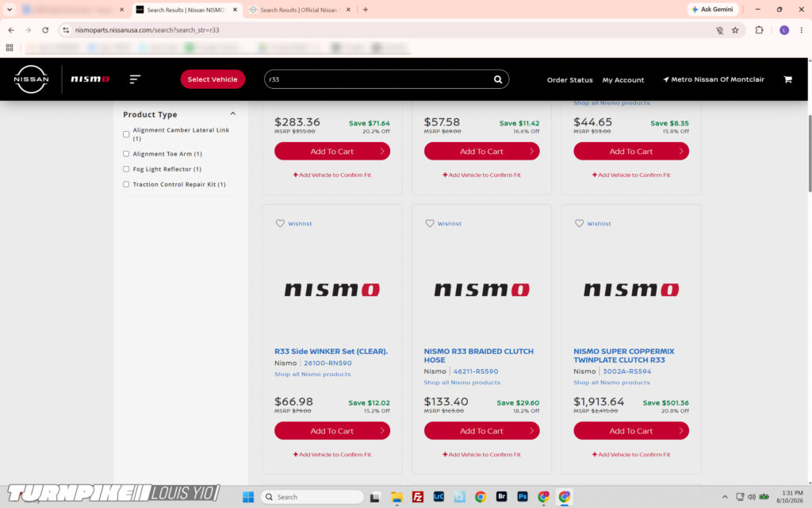Click the Select Vehicle button

[x=213, y=79]
